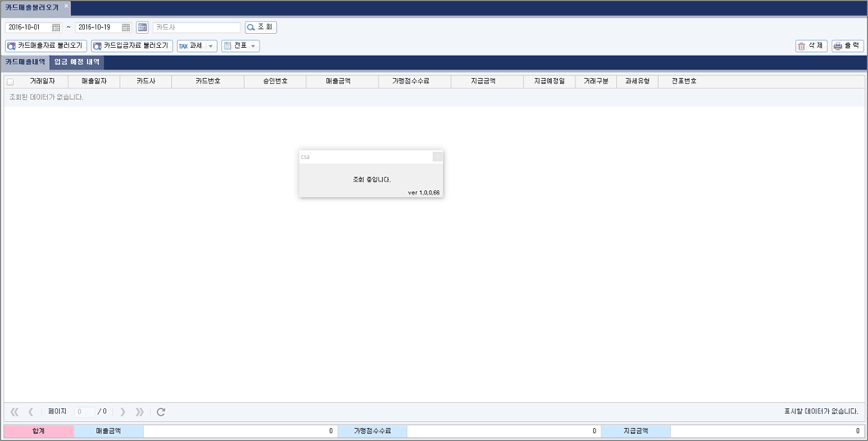Switch to 카드매출내역 tab
The image size is (868, 441).
[25, 62]
